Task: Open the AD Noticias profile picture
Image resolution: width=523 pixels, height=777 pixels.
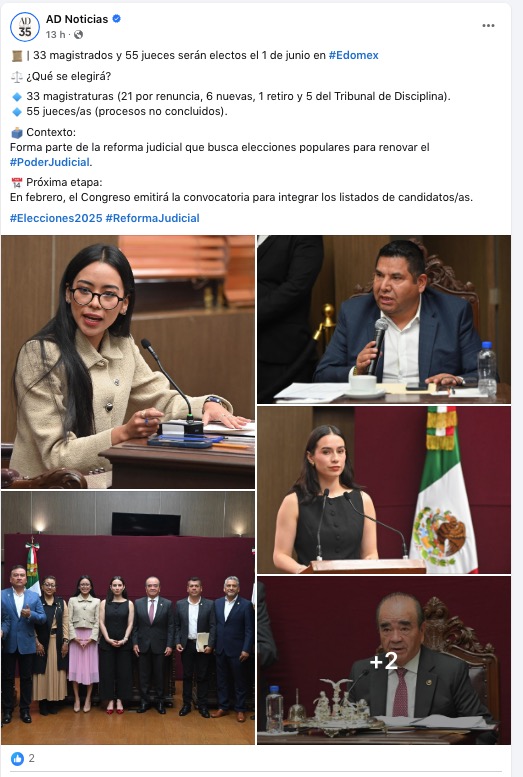Action: coord(25,27)
